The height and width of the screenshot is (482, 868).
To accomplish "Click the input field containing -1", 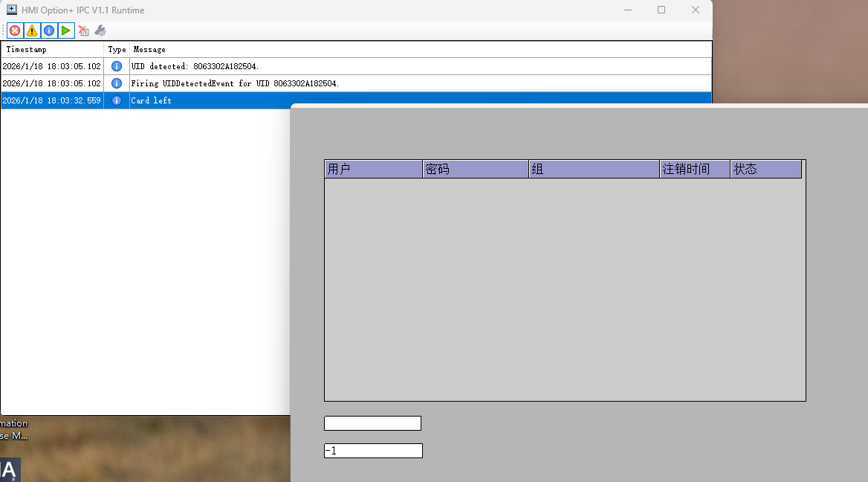I will (373, 451).
